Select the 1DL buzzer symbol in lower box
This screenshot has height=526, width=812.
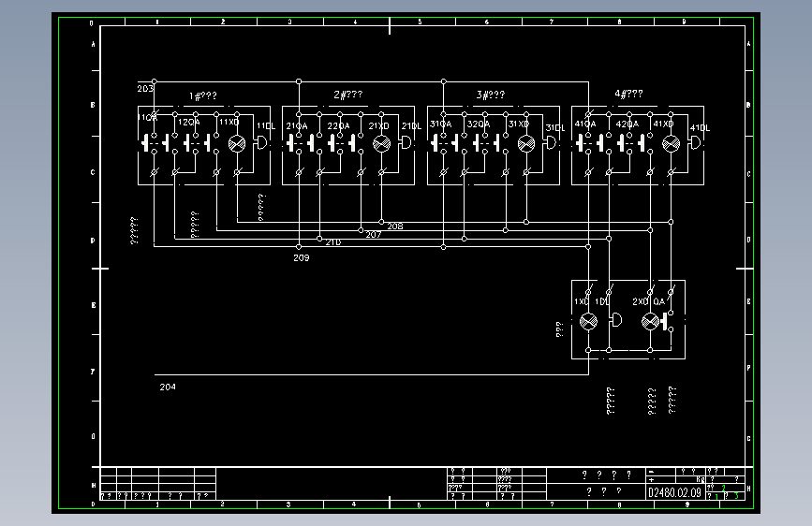point(616,320)
